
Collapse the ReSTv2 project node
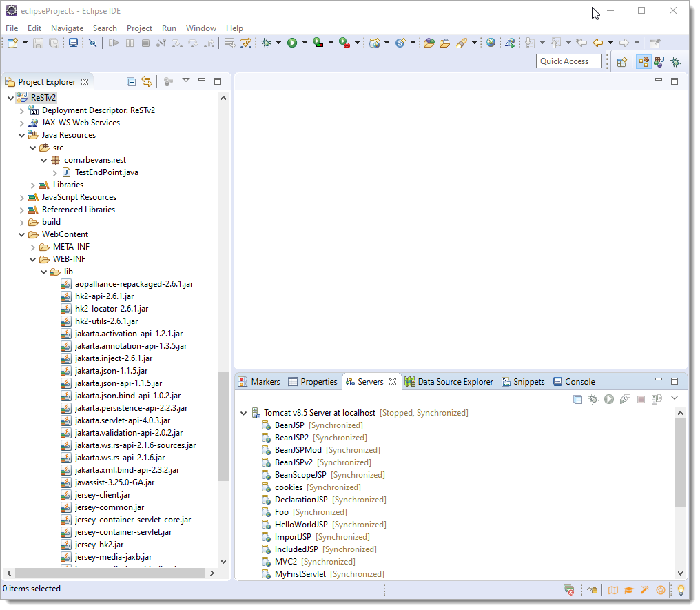click(x=11, y=98)
